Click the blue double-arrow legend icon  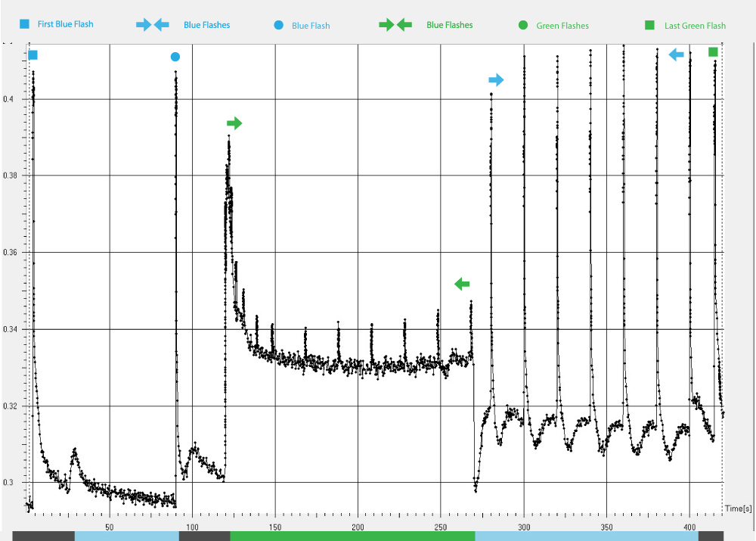[153, 25]
